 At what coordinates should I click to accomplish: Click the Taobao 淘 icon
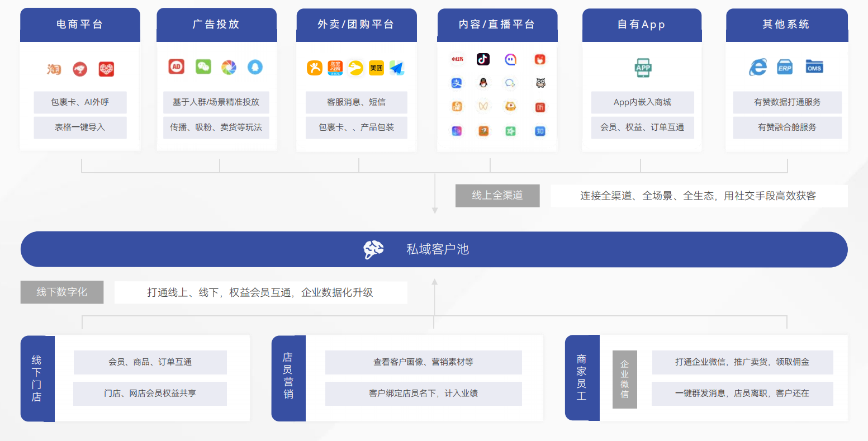point(54,69)
